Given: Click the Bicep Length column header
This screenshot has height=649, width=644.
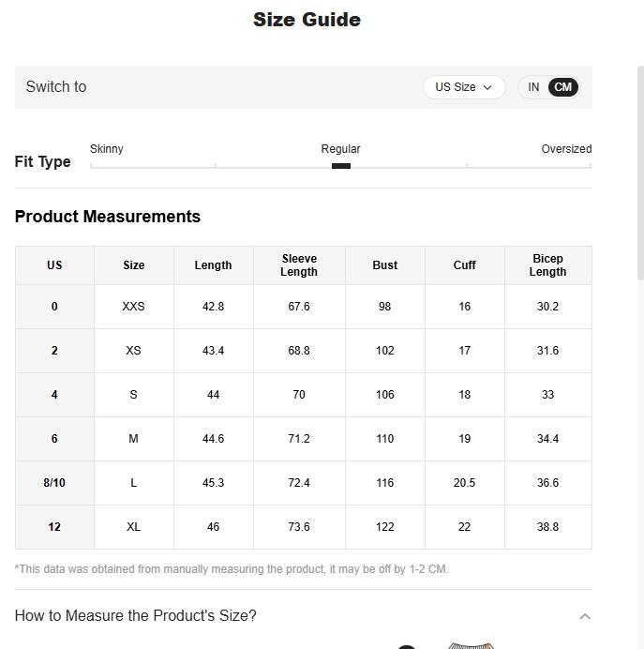Looking at the screenshot, I should click(547, 265).
